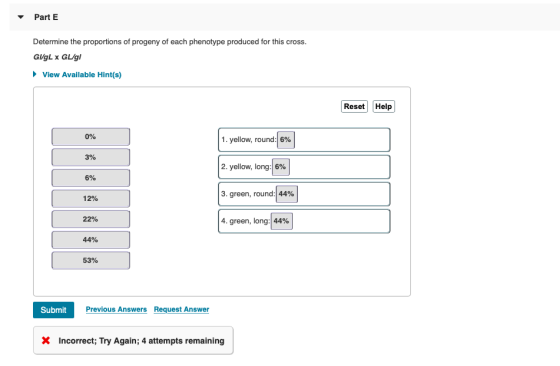Click the Request Answer link
This screenshot has height=366, width=560.
click(x=181, y=309)
